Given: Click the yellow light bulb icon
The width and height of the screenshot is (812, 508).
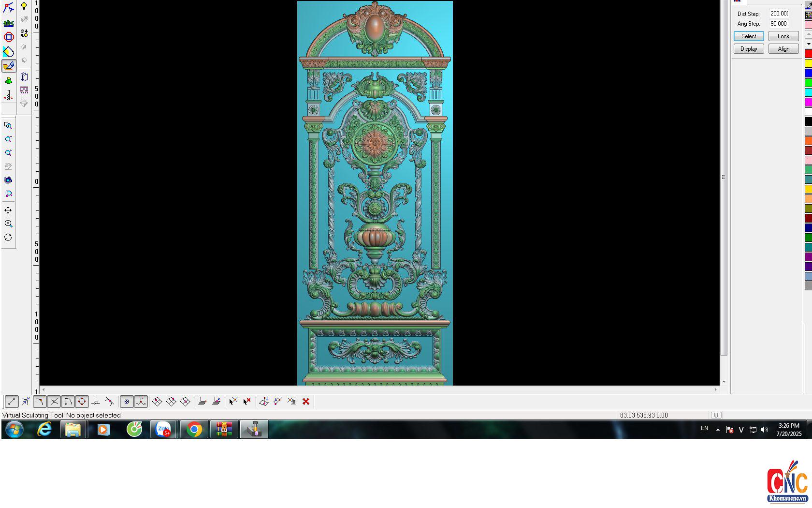Looking at the screenshot, I should 24,6.
